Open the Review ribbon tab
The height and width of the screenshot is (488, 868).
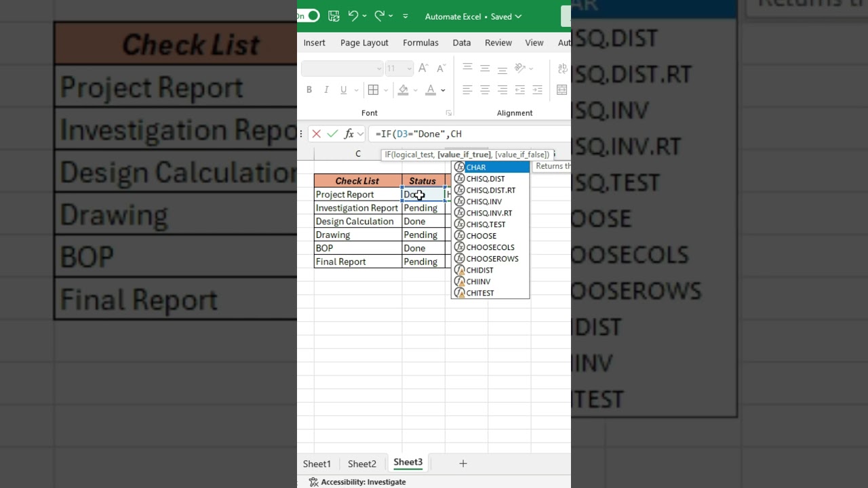point(498,43)
